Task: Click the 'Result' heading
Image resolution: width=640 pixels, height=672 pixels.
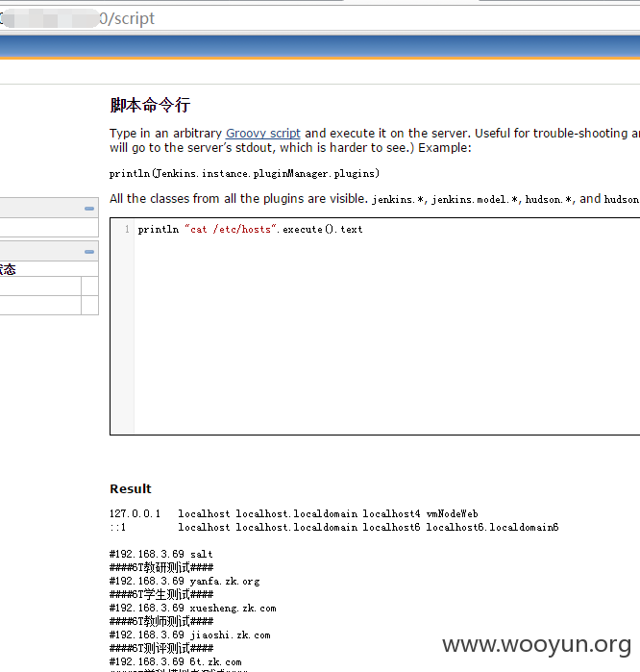Action: 131,489
